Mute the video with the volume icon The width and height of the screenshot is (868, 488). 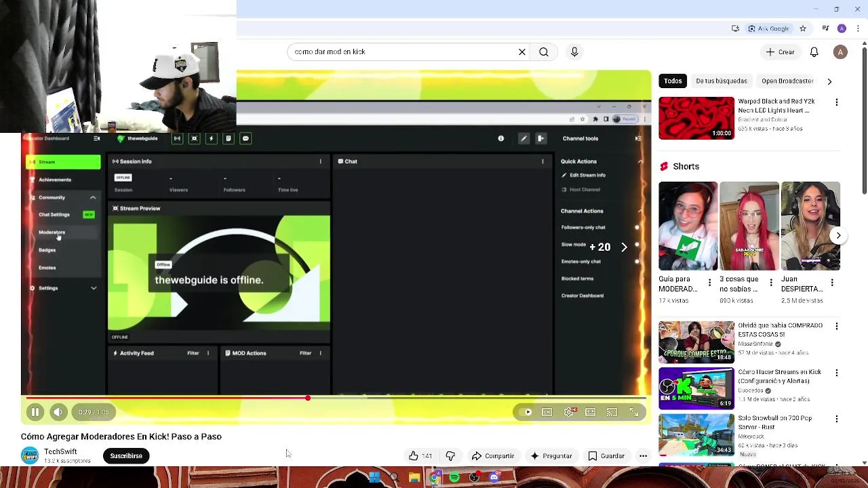click(x=58, y=412)
